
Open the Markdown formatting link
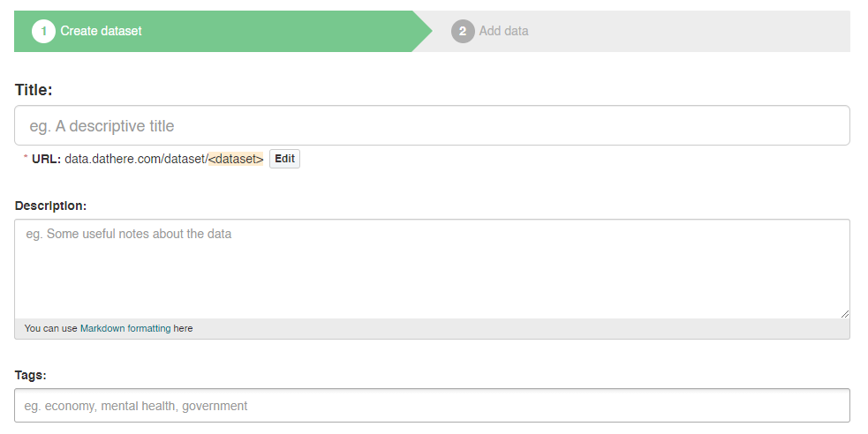(125, 329)
